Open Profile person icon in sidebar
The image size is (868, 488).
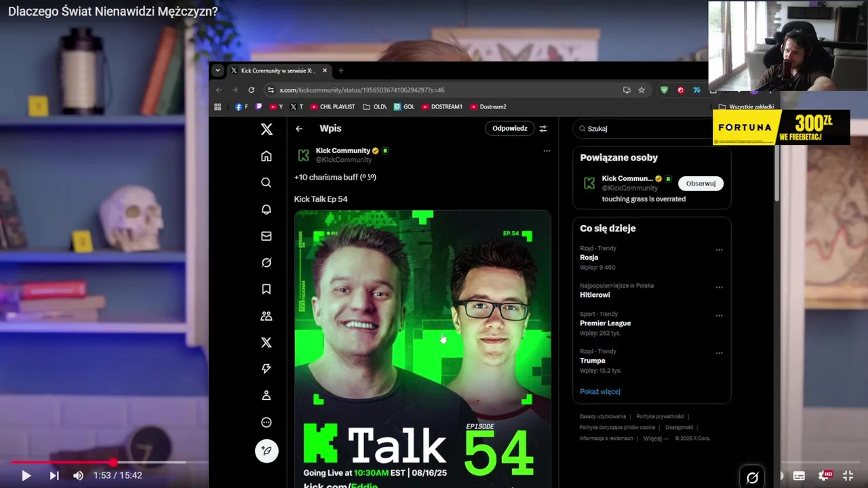click(267, 395)
